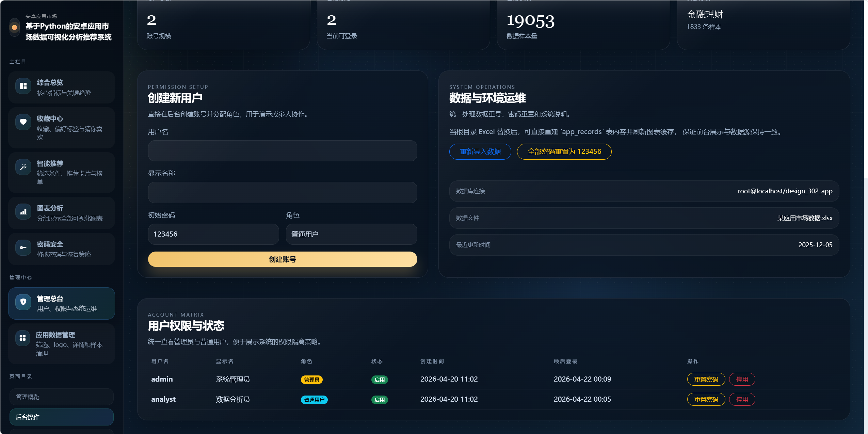Reset password for the admin row
868x434 pixels.
(706, 379)
